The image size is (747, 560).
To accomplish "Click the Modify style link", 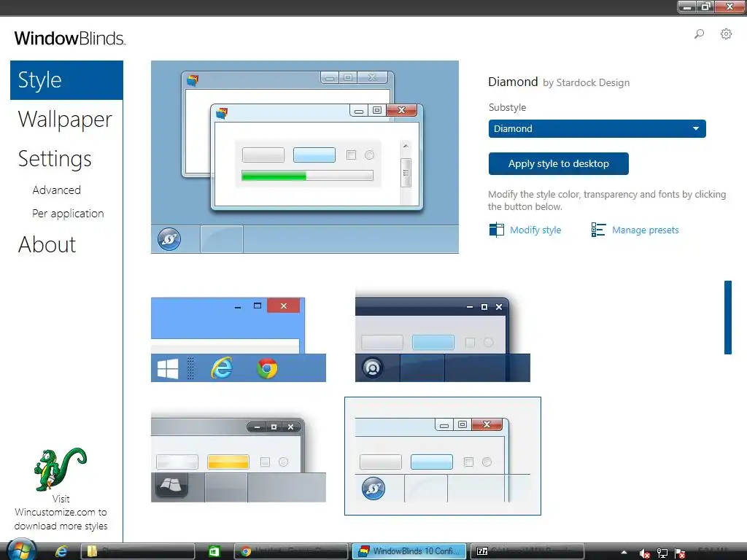I will point(535,230).
